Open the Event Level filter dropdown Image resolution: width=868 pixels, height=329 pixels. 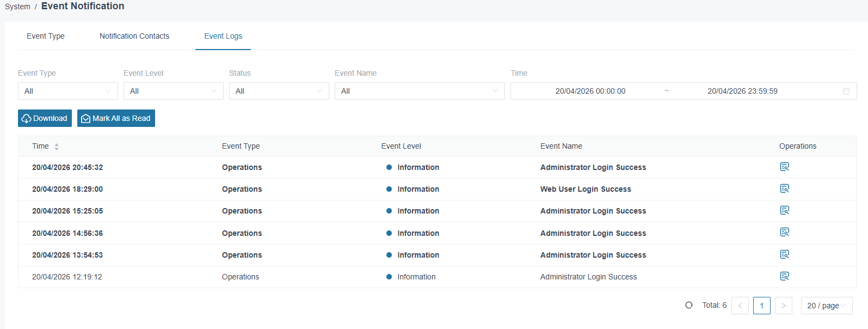[x=174, y=91]
